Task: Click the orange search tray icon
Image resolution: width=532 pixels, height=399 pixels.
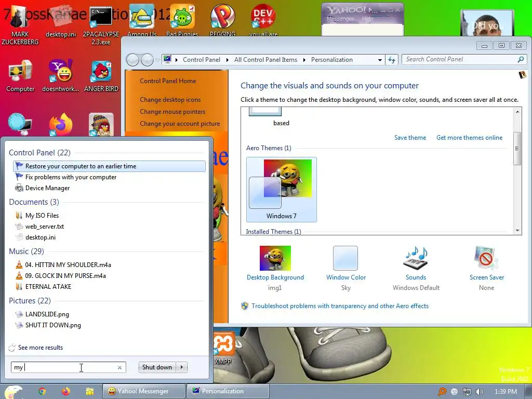Action: [442, 392]
